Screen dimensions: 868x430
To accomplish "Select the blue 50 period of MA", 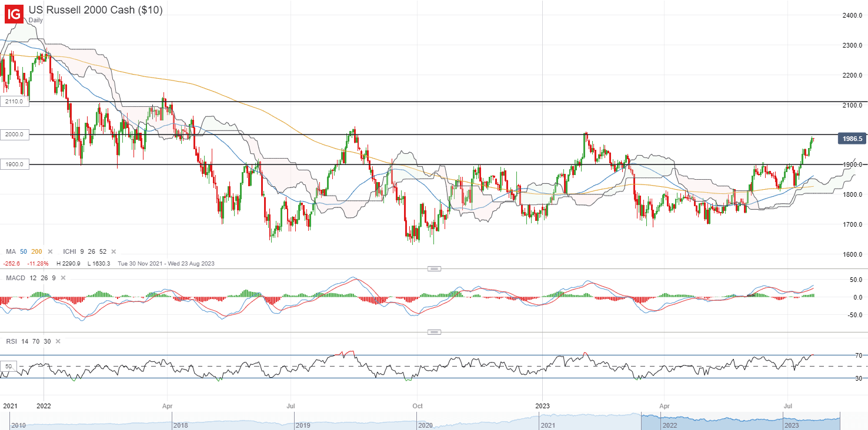I will 24,251.
